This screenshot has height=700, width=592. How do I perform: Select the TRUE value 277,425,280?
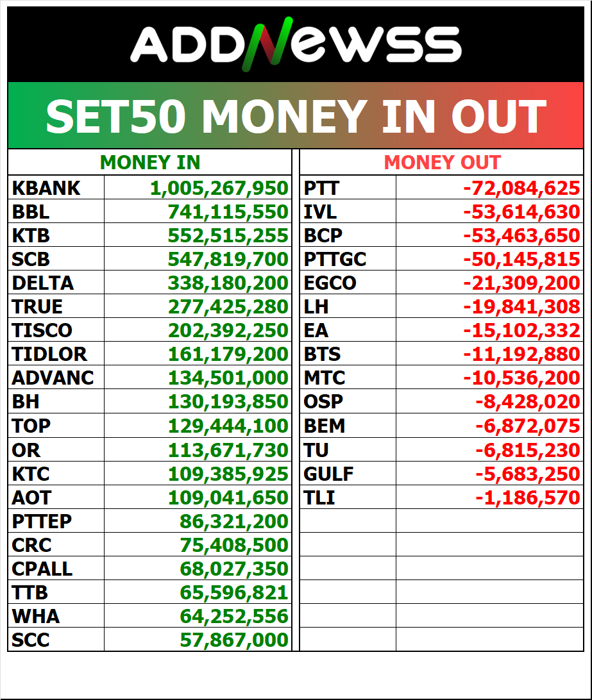pos(228,307)
